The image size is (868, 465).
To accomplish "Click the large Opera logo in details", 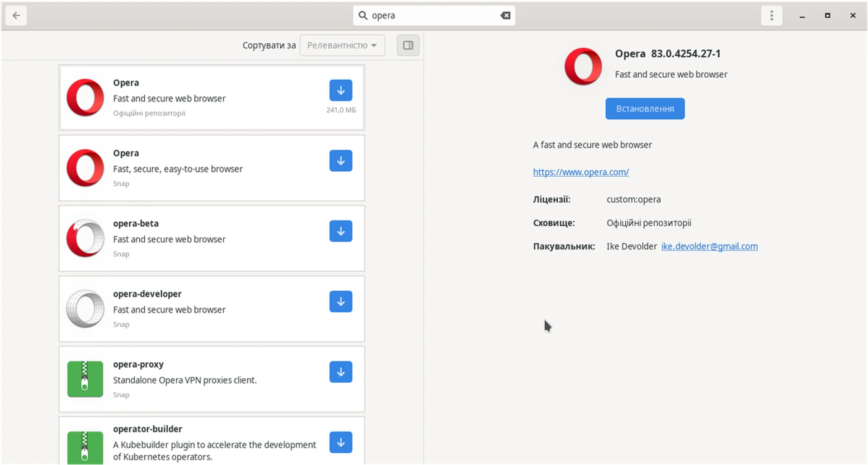I will tap(583, 66).
